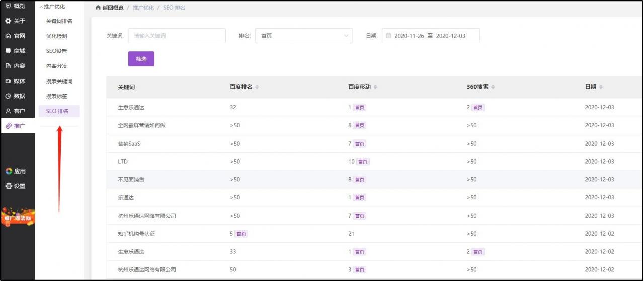Sort by 百度排名 column
This screenshot has width=644, height=281.
coord(257,87)
